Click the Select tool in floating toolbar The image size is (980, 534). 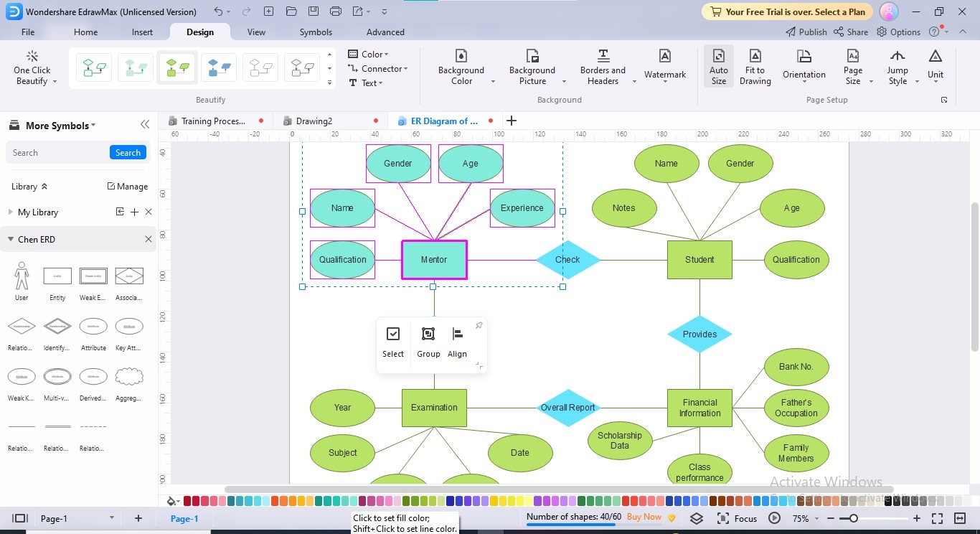coord(393,342)
